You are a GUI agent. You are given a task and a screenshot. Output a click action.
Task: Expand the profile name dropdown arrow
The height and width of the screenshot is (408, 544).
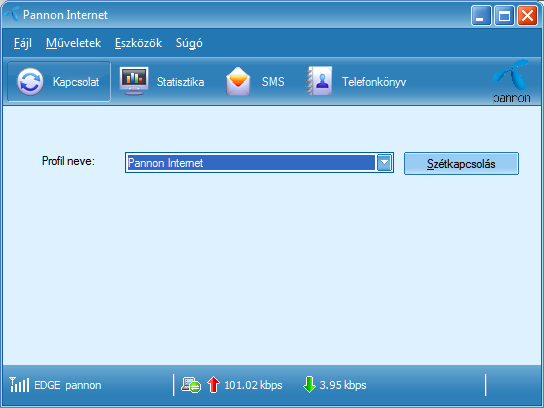tap(384, 162)
